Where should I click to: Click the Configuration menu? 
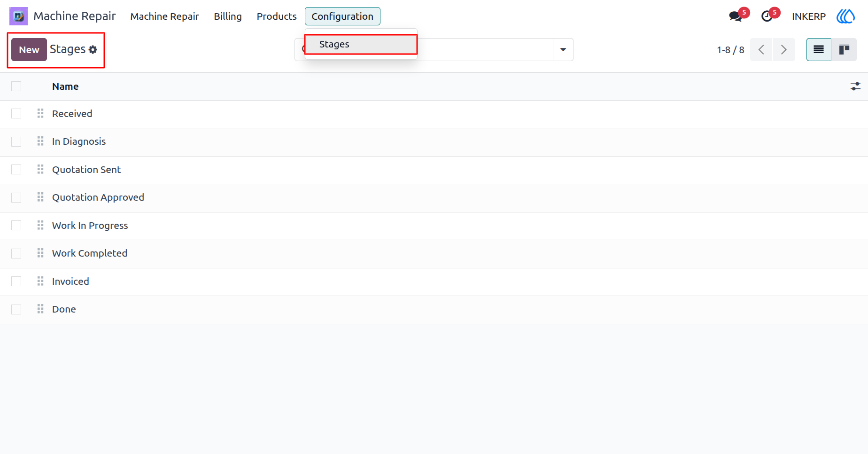tap(342, 16)
